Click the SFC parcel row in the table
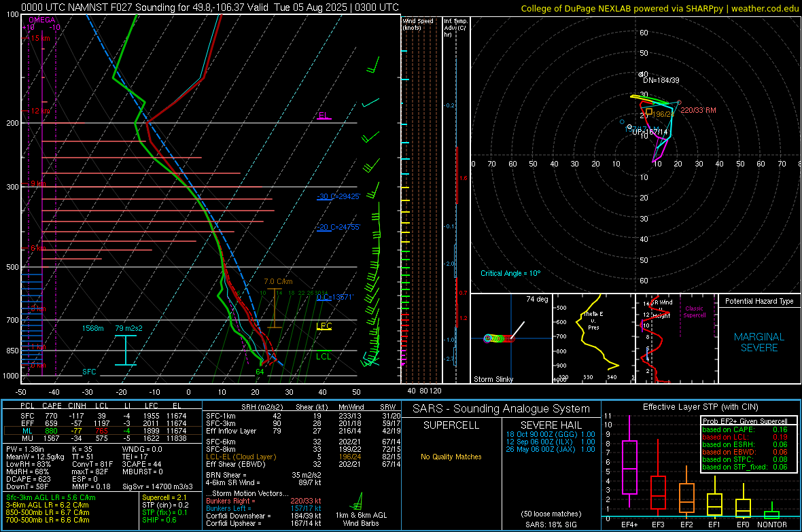This screenshot has height=532, width=802. coord(103,416)
